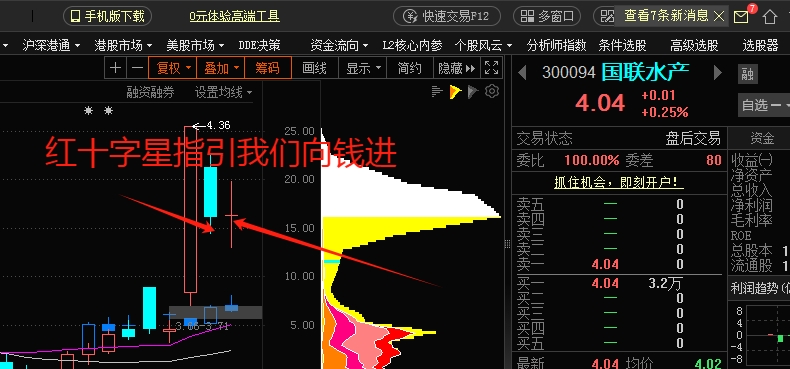The image size is (790, 369).
Task: Select the colored flame chip view icon
Action: pyautogui.click(x=455, y=92)
